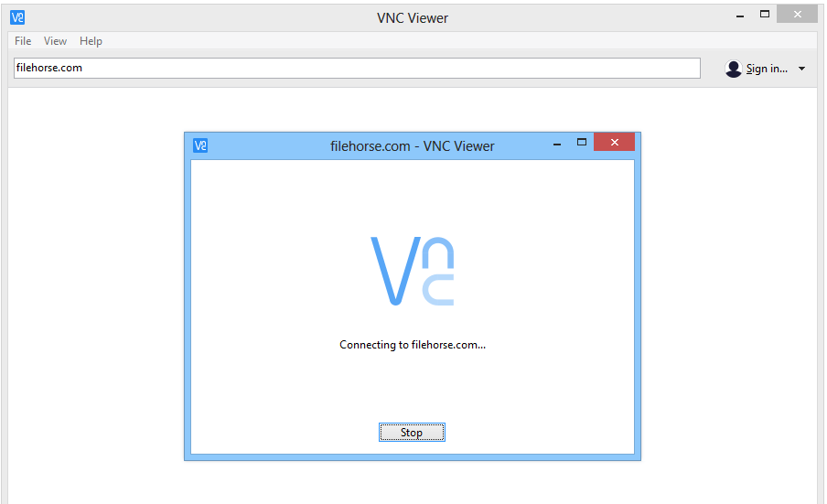Click the address bar containing filehorse.com
Image resolution: width=827 pixels, height=504 pixels.
(357, 68)
